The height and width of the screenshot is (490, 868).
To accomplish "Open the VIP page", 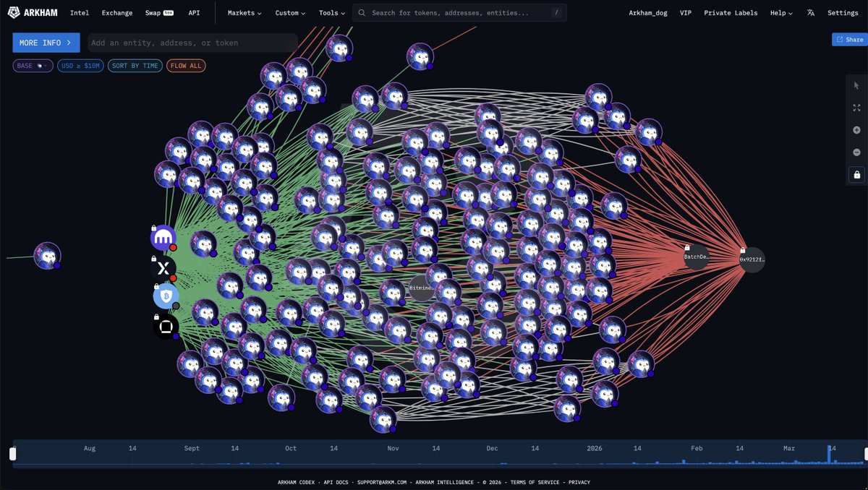I will click(686, 13).
